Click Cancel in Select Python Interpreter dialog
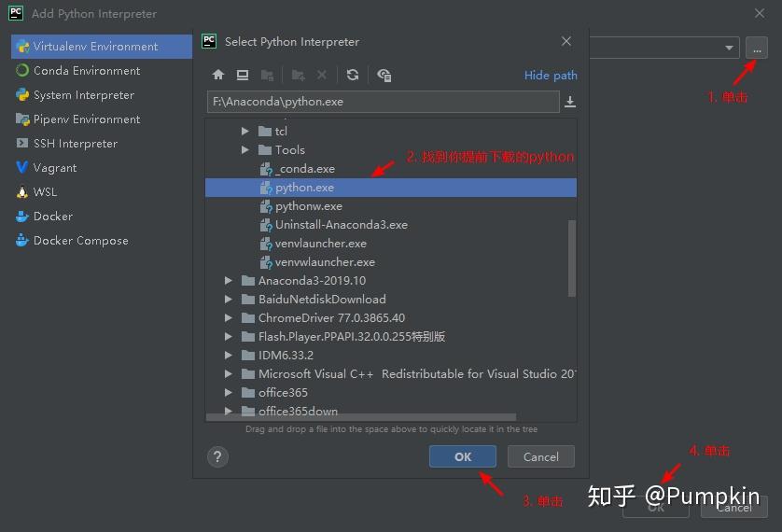 [541, 456]
